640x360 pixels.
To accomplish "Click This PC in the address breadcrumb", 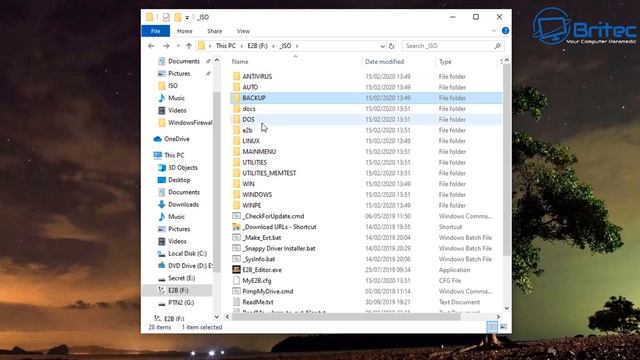I will pyautogui.click(x=225, y=46).
